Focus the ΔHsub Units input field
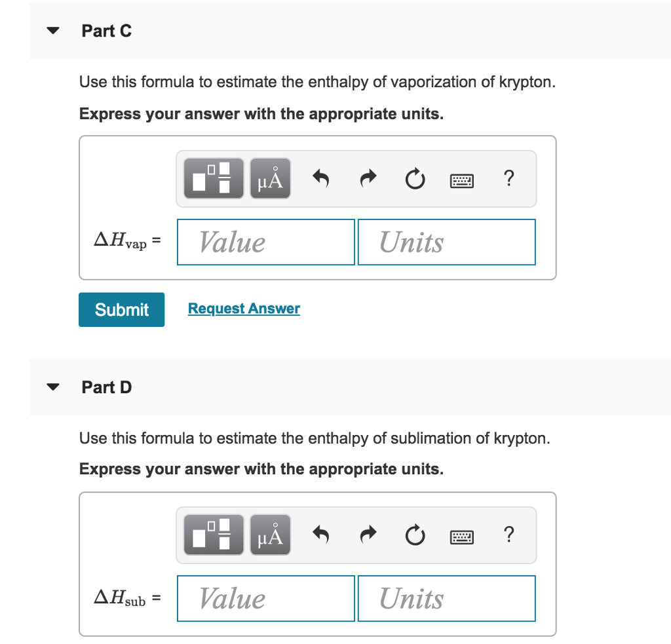 (447, 599)
